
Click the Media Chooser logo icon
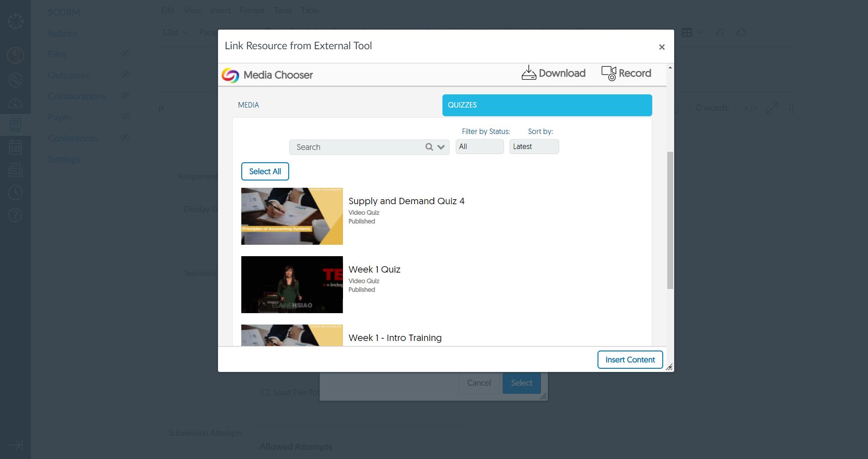click(230, 75)
